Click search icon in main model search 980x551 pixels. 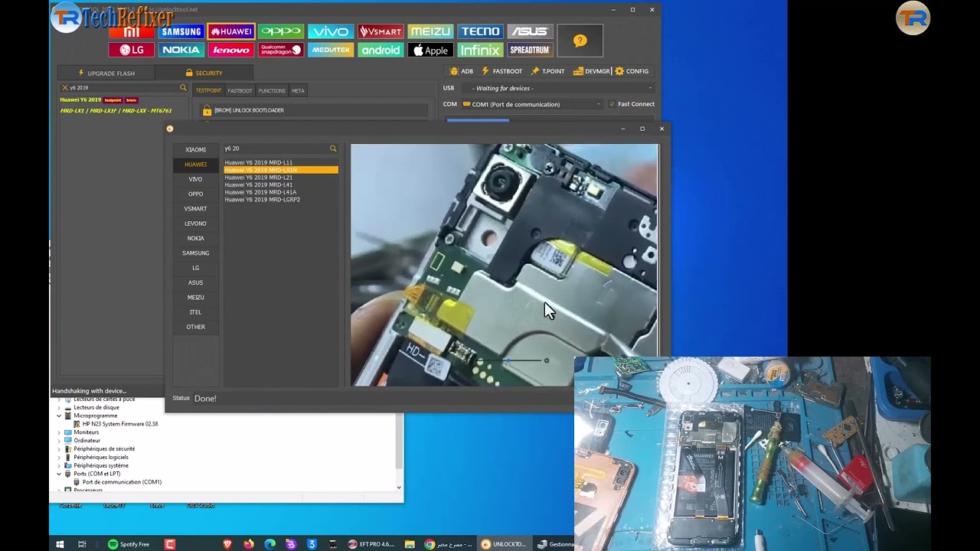pyautogui.click(x=183, y=88)
